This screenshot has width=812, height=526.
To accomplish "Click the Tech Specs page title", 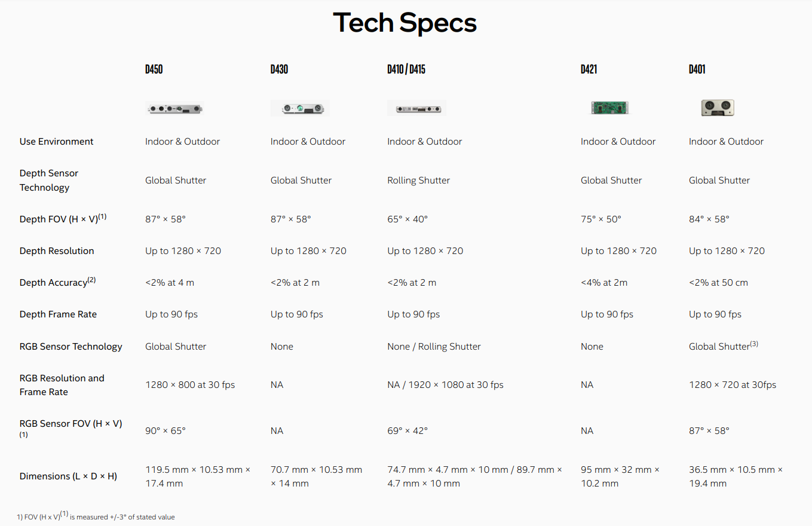I will point(405,23).
